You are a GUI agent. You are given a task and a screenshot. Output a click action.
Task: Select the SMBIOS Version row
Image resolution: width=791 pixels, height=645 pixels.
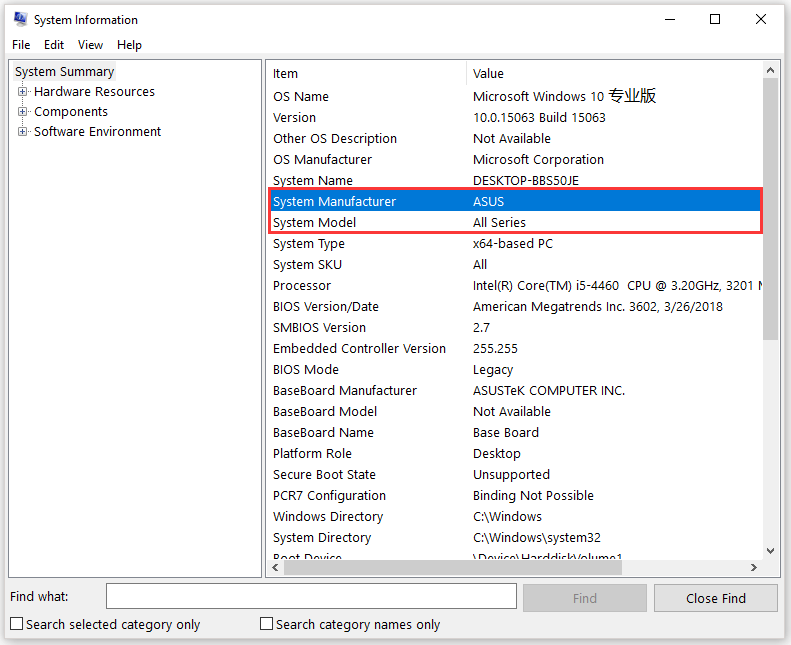tap(515, 328)
